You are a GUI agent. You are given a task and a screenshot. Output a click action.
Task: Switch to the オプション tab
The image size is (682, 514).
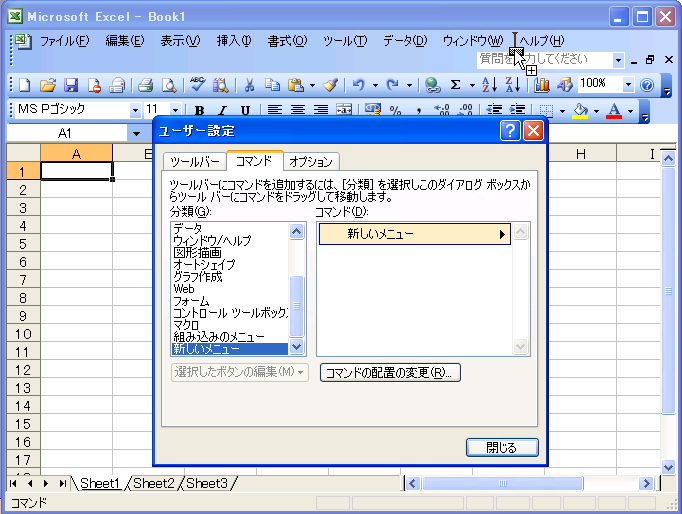[311, 162]
